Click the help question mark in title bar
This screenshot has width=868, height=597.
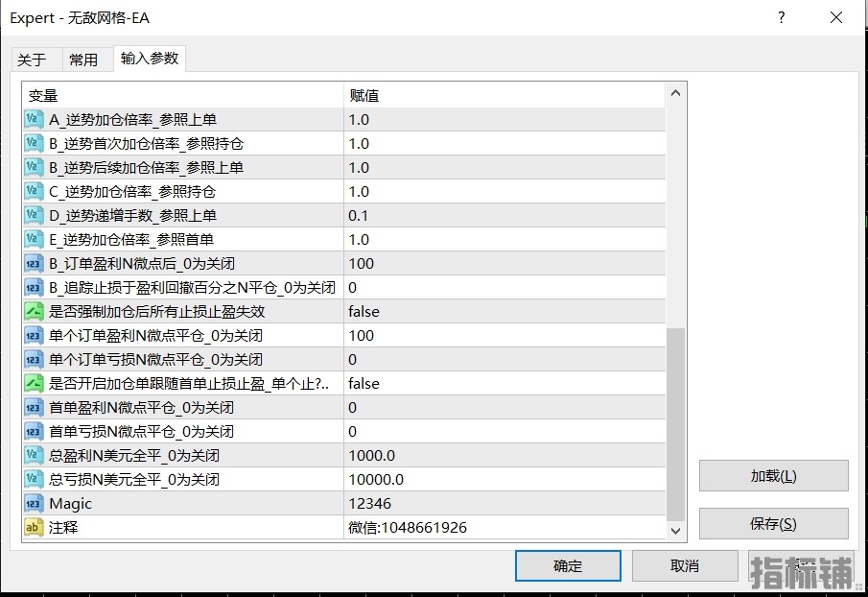click(781, 17)
